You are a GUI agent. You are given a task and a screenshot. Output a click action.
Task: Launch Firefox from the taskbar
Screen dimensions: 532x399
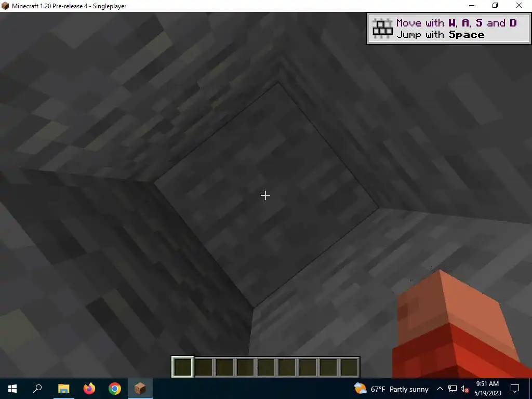89,389
